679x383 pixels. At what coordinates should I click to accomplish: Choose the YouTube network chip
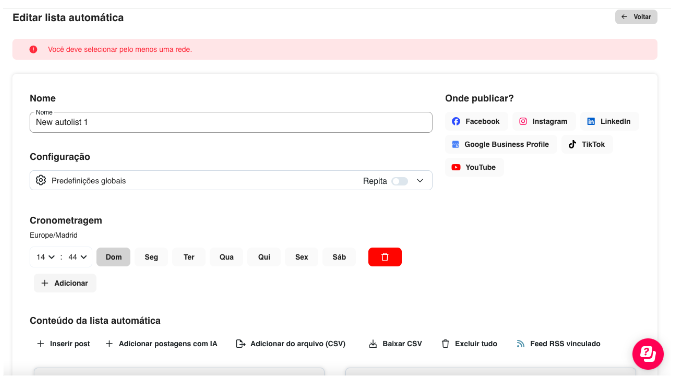(474, 167)
